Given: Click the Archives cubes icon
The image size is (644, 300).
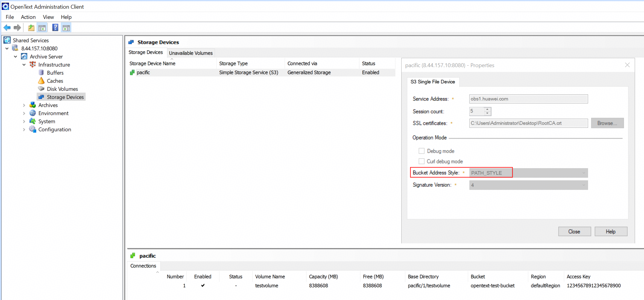Looking at the screenshot, I should pyautogui.click(x=33, y=105).
